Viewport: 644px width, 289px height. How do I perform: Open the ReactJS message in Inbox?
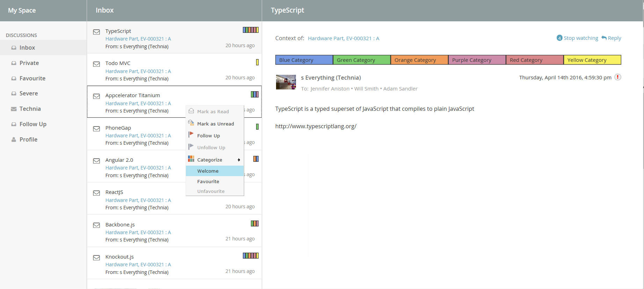(x=114, y=192)
